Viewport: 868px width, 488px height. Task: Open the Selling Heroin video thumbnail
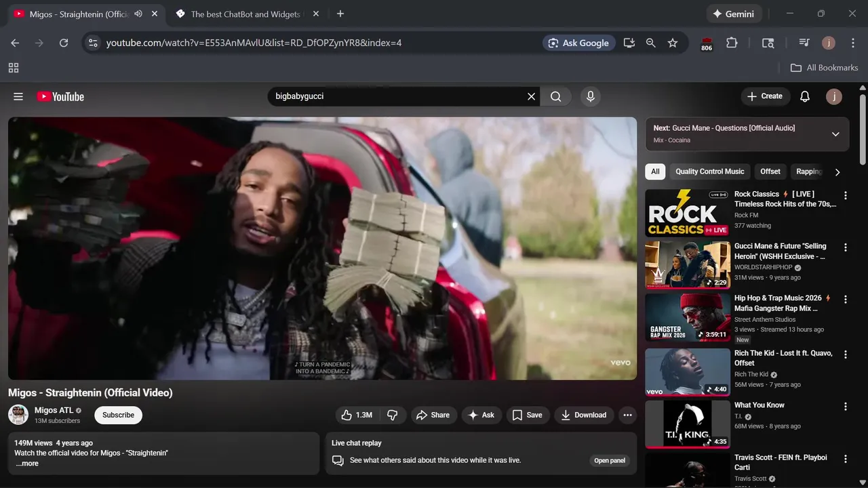point(688,265)
